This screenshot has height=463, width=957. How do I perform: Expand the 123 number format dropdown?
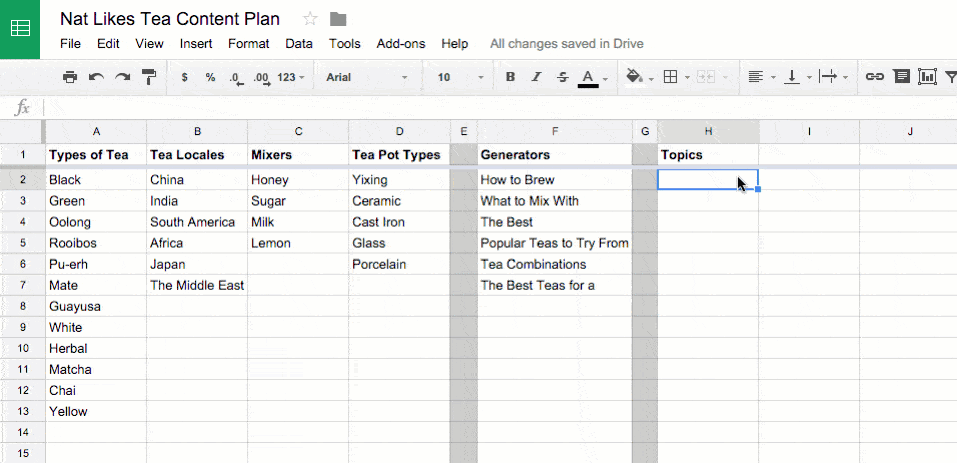[x=291, y=77]
